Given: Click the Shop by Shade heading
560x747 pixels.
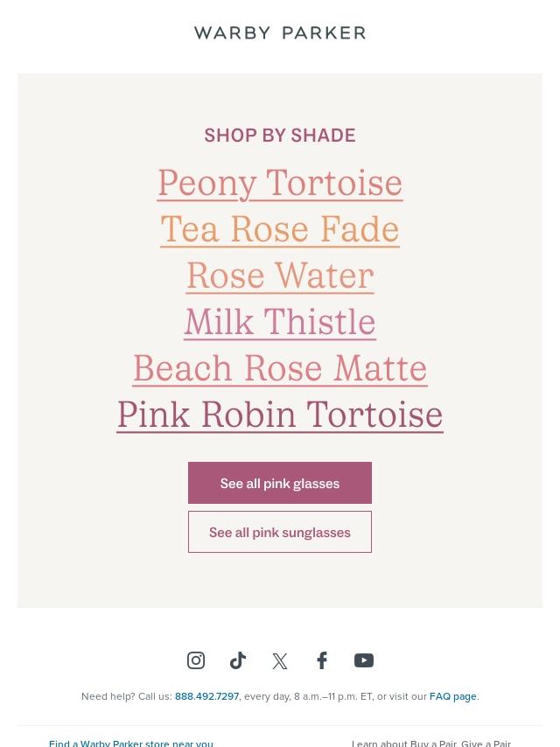Looking at the screenshot, I should click(280, 136).
